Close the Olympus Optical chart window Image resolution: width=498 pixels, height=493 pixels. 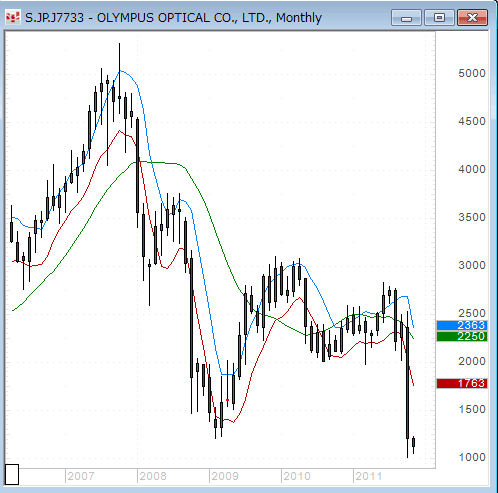473,18
